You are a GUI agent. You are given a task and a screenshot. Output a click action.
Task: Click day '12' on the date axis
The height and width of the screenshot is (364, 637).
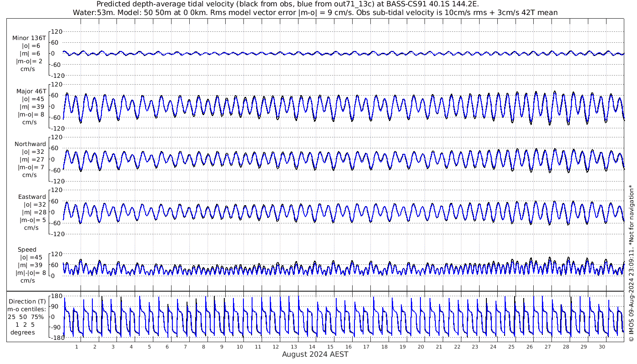[276, 347]
